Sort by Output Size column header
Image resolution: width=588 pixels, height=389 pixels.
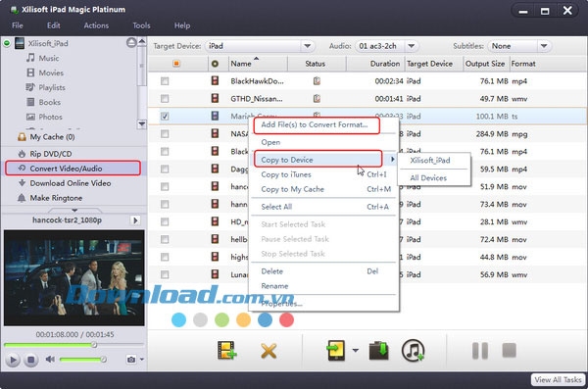486,64
